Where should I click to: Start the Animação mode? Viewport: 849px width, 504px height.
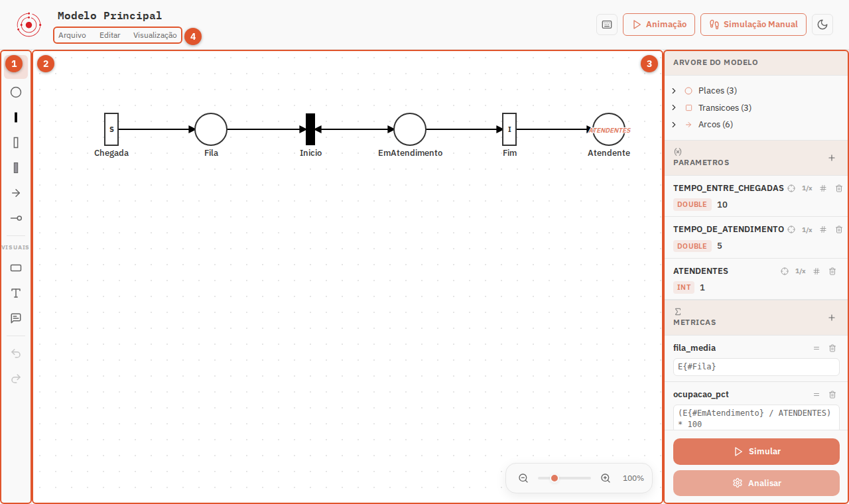click(x=659, y=25)
